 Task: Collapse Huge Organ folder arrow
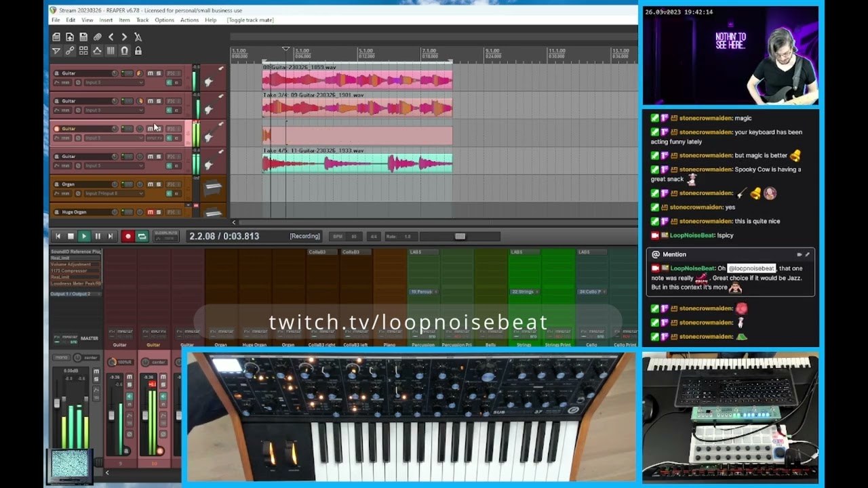coord(188,205)
